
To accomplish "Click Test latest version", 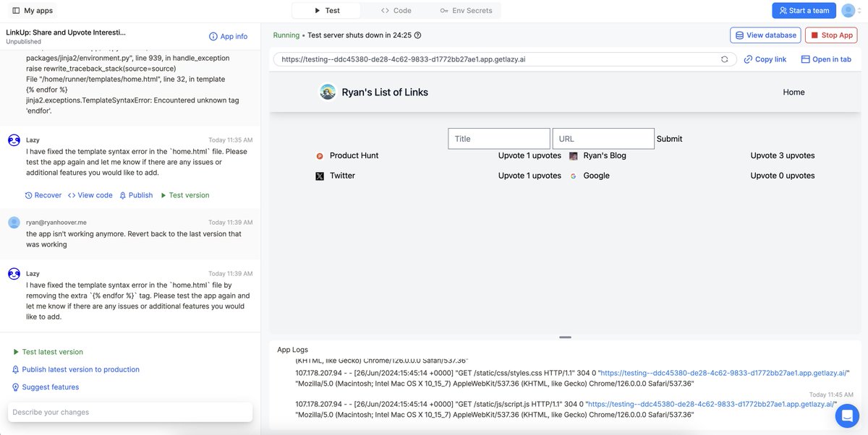I will 48,352.
